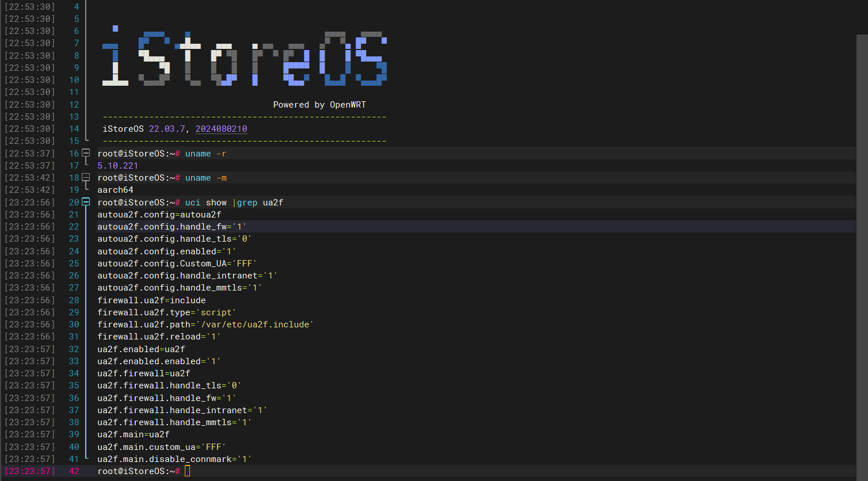Open the 2024080210 build number link
This screenshot has width=868, height=481.
[221, 129]
